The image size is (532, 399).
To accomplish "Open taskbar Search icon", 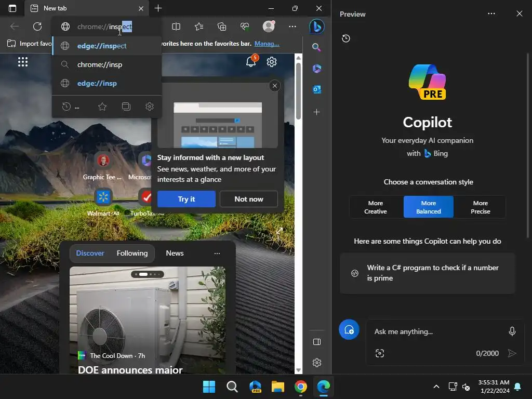I will (x=232, y=387).
